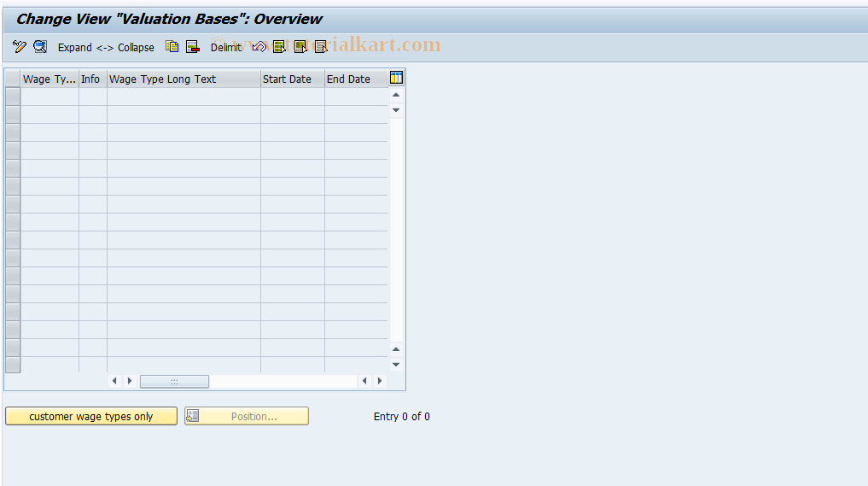Click the Copy As icon

pyautogui.click(x=172, y=47)
